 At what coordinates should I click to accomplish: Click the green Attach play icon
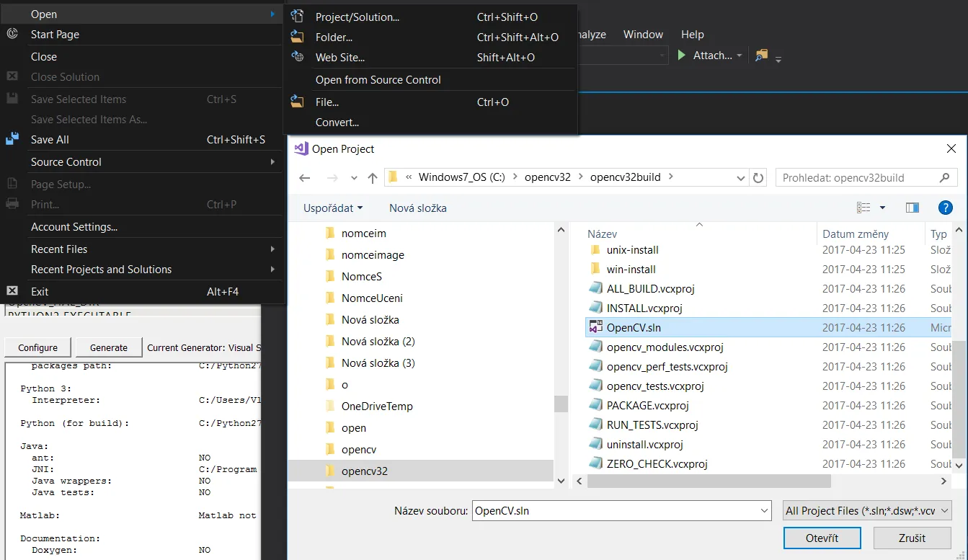[682, 55]
